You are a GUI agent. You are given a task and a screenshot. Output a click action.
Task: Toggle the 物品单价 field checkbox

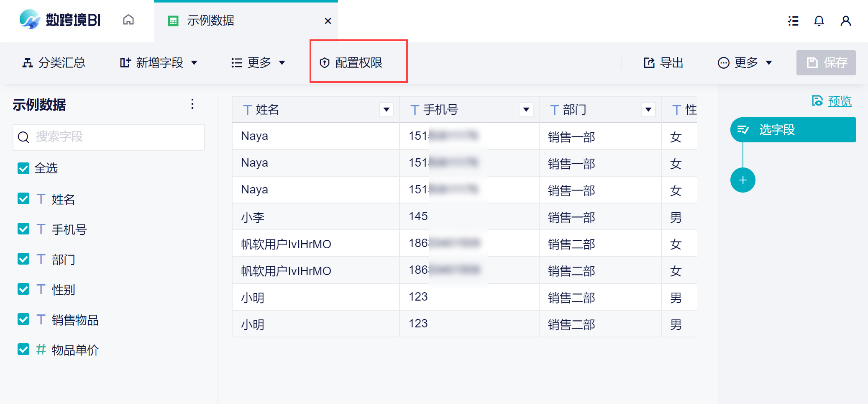23,350
